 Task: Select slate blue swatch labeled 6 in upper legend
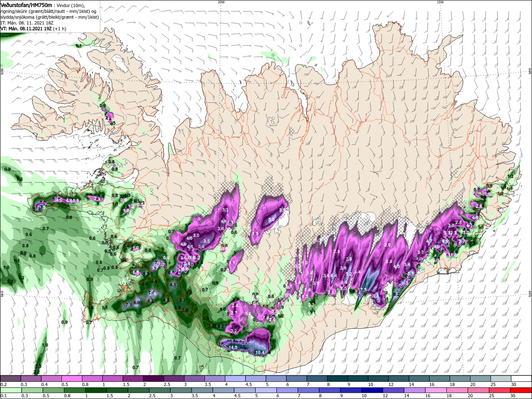pos(296,379)
